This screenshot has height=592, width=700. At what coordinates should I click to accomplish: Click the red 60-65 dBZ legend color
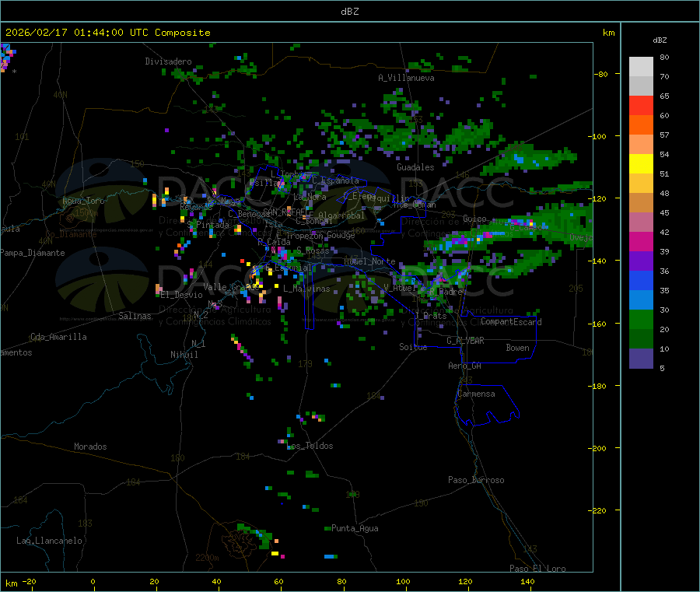pyautogui.click(x=641, y=105)
